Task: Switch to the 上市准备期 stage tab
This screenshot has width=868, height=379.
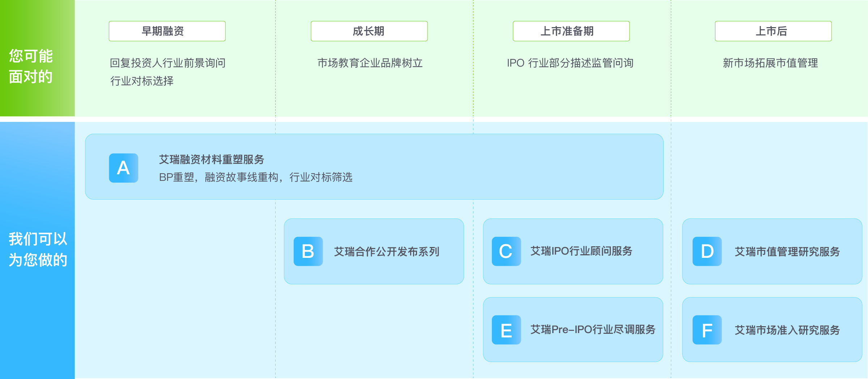Action: pos(571,31)
